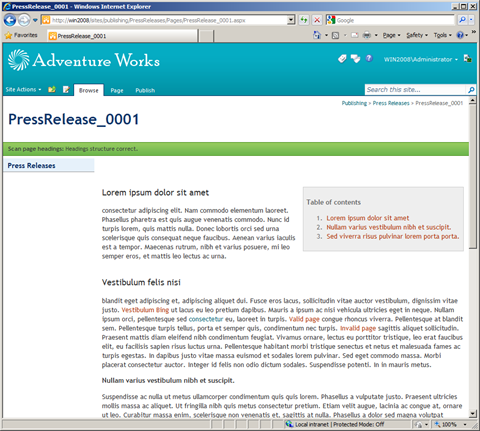Click the Google search magnifier button
Screen dimensions: 480x431
pyautogui.click(x=462, y=20)
